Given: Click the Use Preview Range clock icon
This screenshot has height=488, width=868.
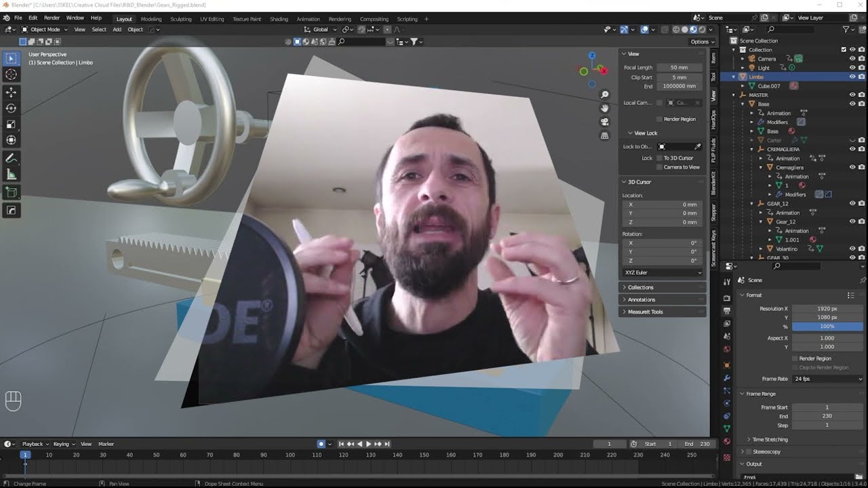Looking at the screenshot, I should (x=633, y=444).
